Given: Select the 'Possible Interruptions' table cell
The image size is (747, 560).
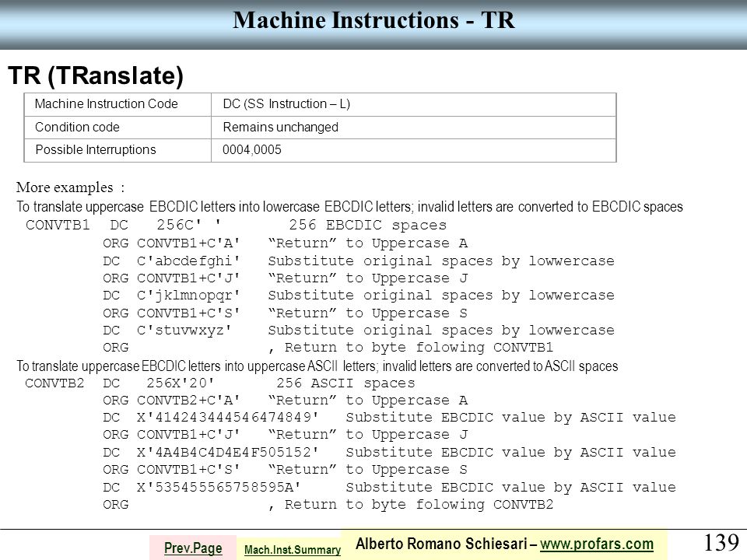Looking at the screenshot, I should click(x=117, y=150).
